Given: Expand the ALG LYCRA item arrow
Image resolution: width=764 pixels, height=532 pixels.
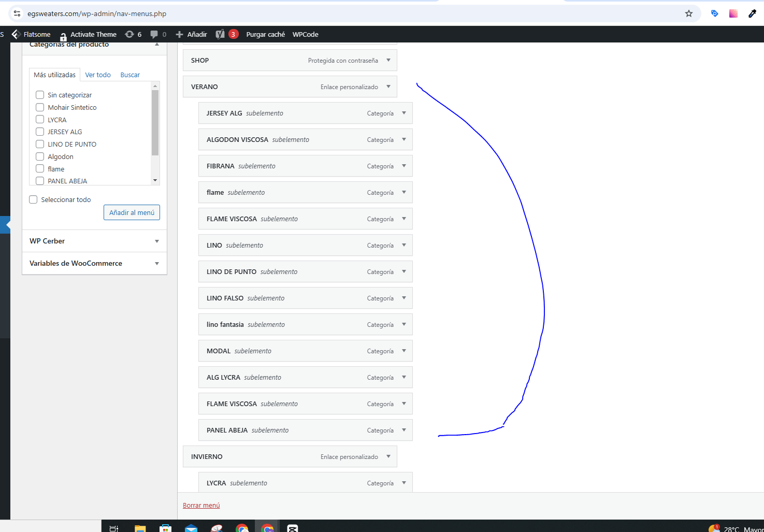Looking at the screenshot, I should pos(404,377).
